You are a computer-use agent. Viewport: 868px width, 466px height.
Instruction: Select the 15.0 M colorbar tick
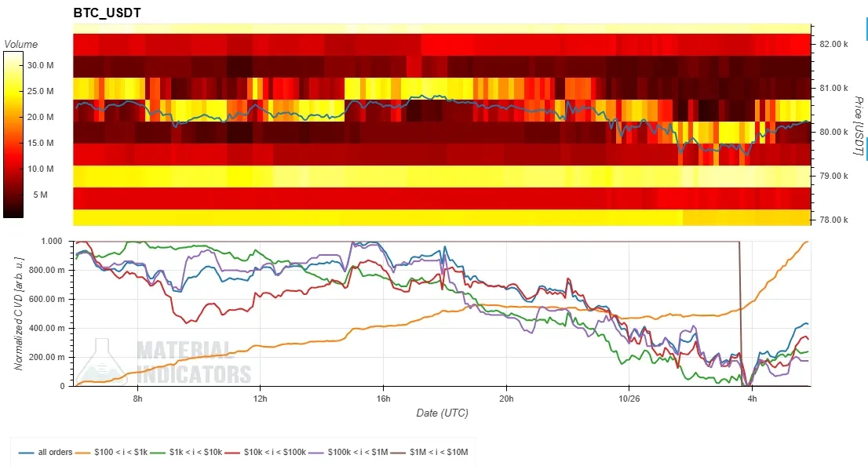coord(40,143)
